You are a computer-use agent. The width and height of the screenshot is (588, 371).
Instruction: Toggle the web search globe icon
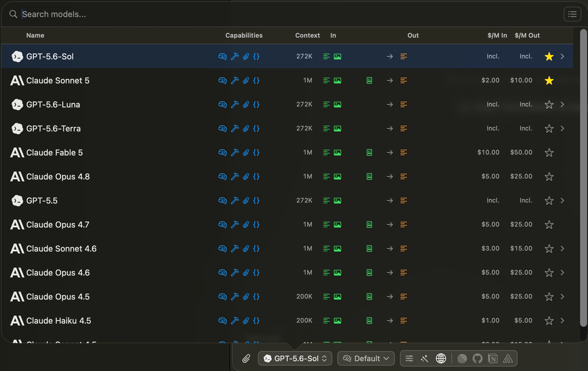(x=441, y=358)
